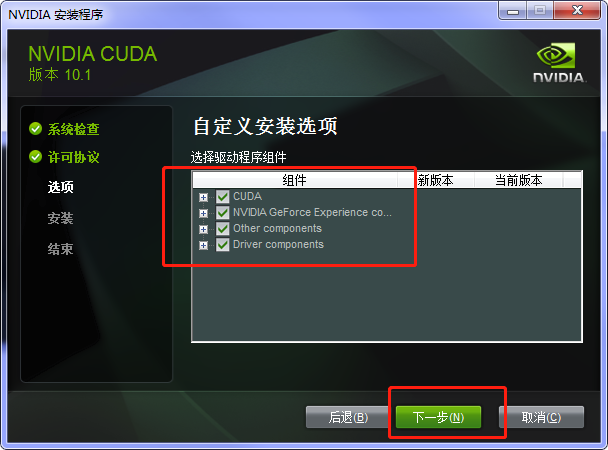Select the 组件 column header
Screen dimensions: 608x450
[x=295, y=180]
